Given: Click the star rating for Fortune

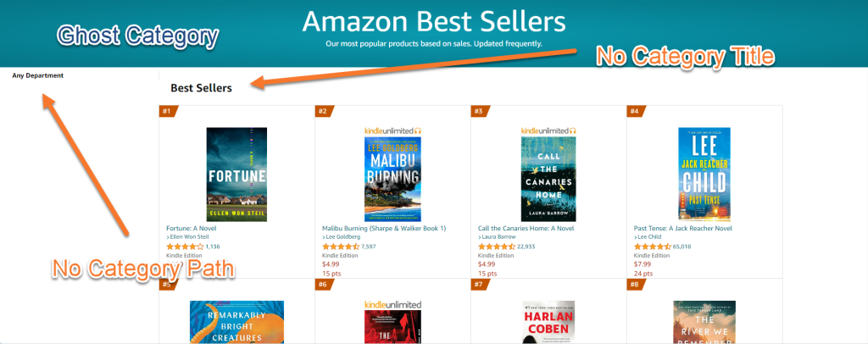Looking at the screenshot, I should pyautogui.click(x=185, y=247).
